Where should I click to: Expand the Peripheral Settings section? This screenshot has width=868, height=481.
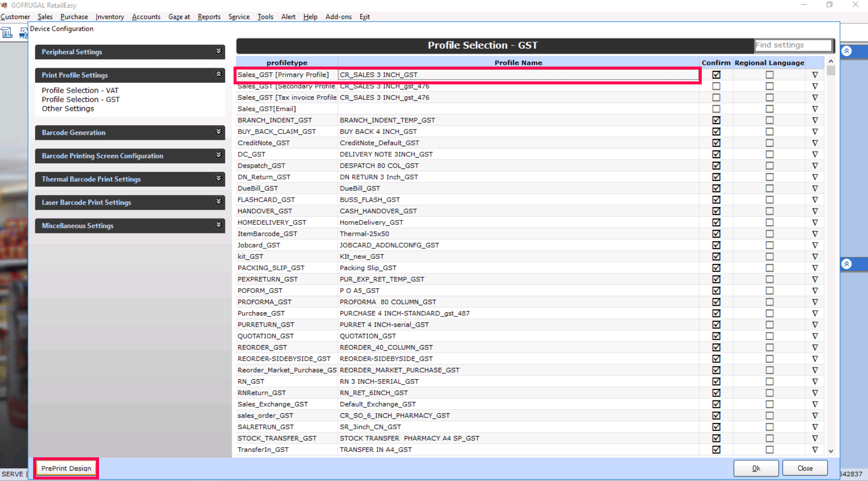click(x=130, y=52)
